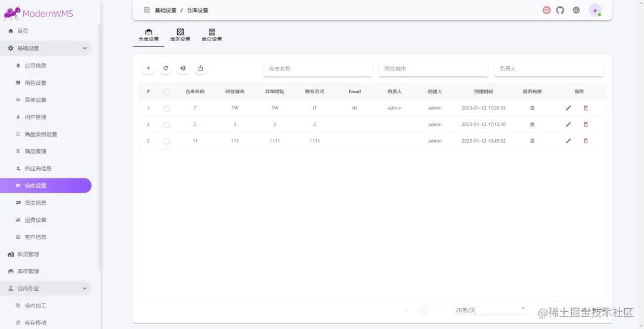Select highlighted 仓库设置 sidebar item
This screenshot has width=644, height=329.
click(45, 186)
